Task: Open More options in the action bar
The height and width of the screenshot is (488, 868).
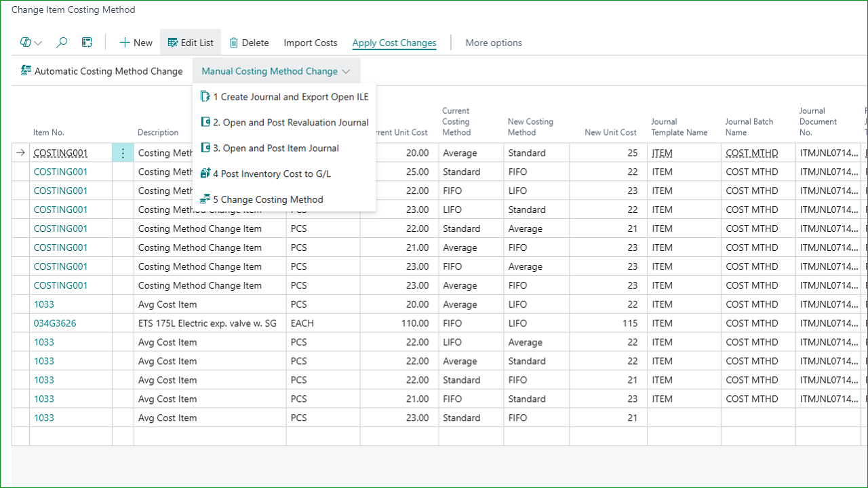Action: (x=494, y=43)
